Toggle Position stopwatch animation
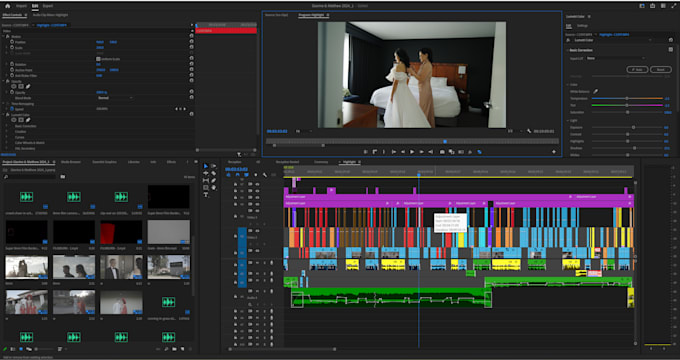This screenshot has height=360, width=680. coord(12,42)
